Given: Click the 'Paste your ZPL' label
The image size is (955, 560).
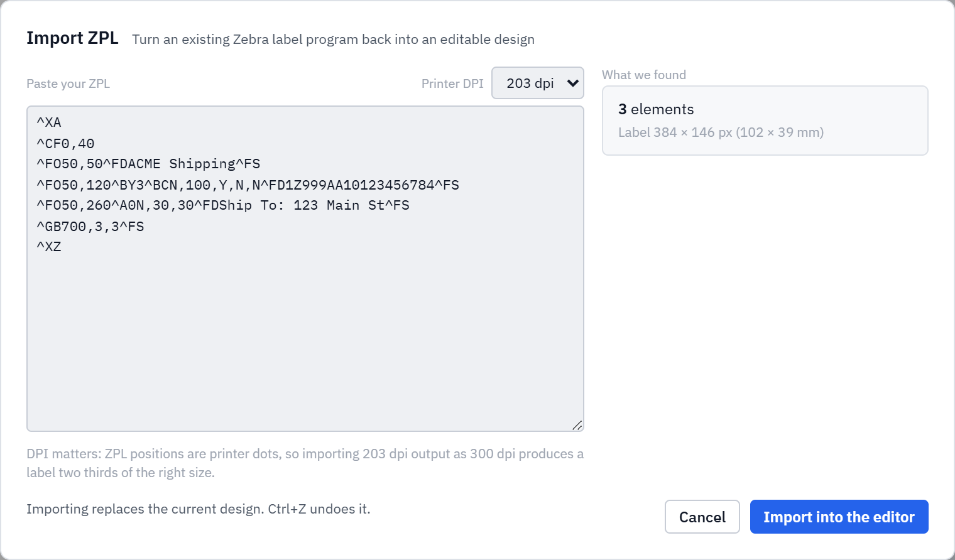Looking at the screenshot, I should (x=68, y=83).
